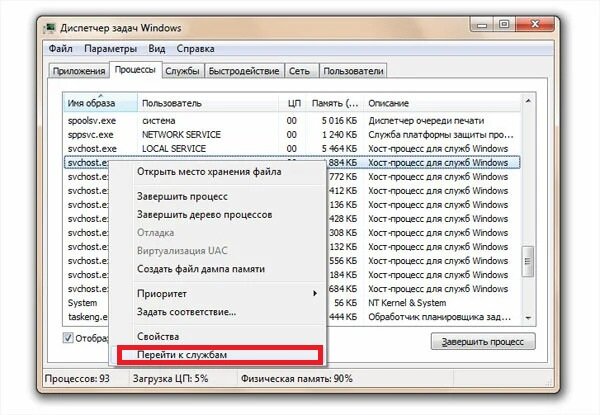Minimize the Task Manager window
The image size is (600, 415).
pyautogui.click(x=482, y=25)
